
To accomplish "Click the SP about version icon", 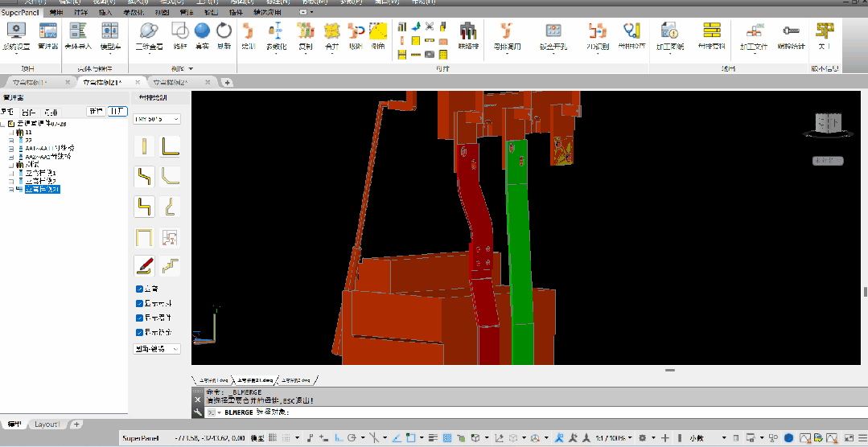I will (x=825, y=31).
